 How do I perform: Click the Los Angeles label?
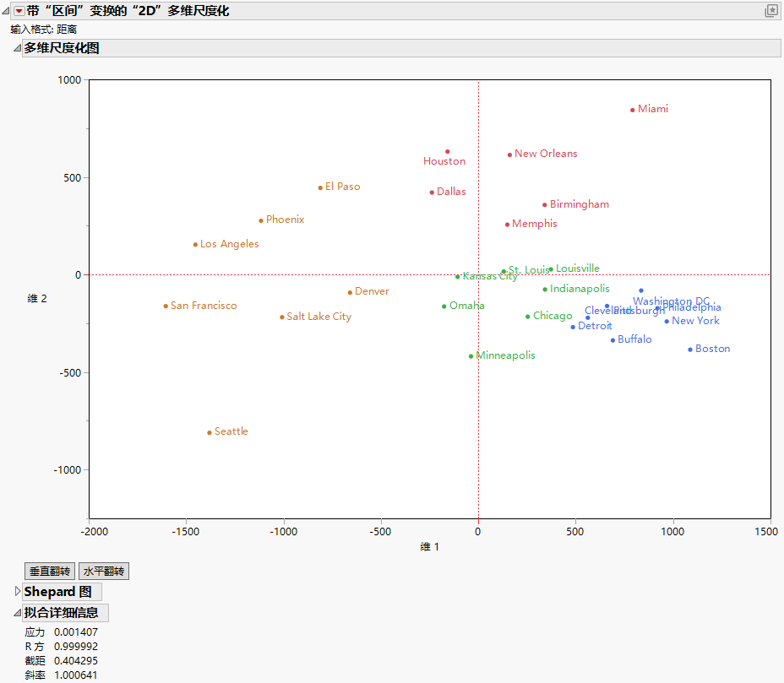230,244
